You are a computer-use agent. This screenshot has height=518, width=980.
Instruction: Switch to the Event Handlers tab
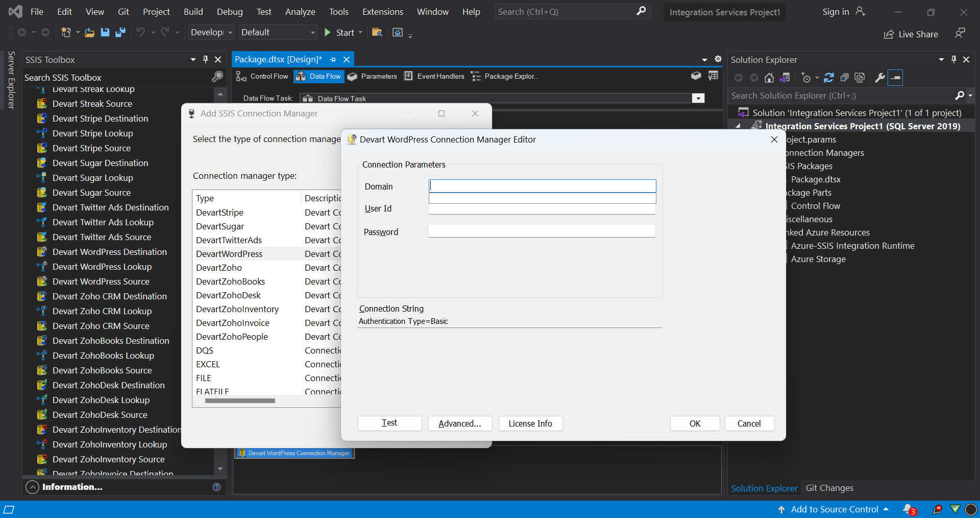pyautogui.click(x=434, y=76)
